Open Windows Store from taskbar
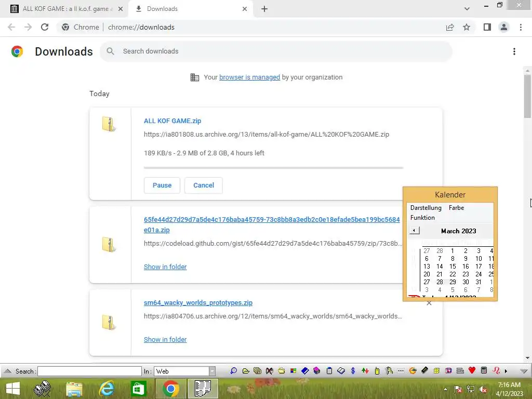 pos(138,389)
